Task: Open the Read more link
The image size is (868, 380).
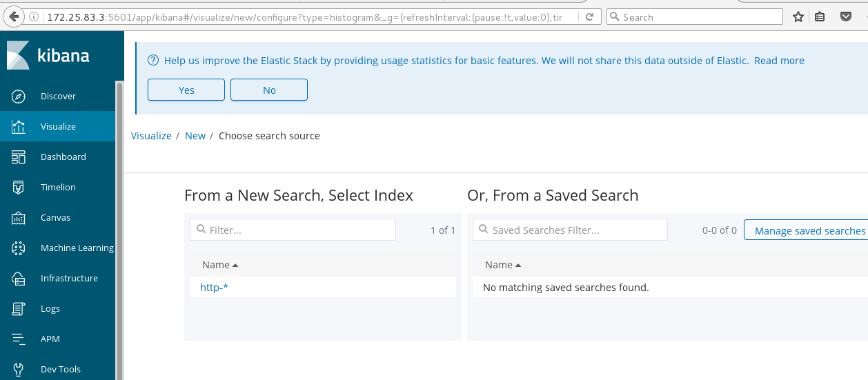Action: 779,61
